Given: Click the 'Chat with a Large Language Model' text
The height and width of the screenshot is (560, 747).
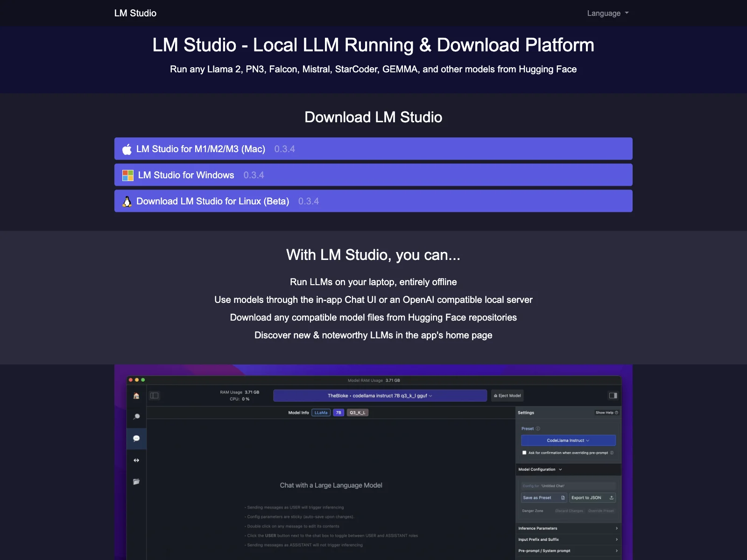Looking at the screenshot, I should click(331, 485).
